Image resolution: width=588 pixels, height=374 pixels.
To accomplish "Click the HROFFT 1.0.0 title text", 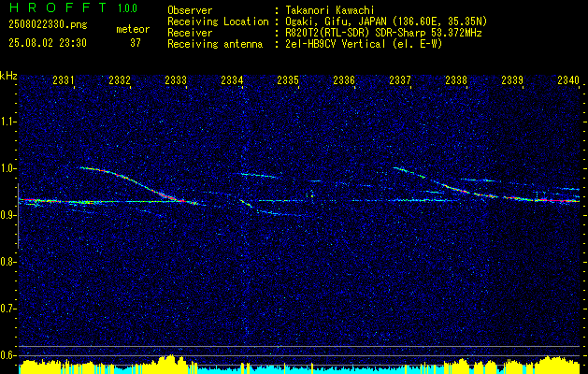I will (x=73, y=7).
